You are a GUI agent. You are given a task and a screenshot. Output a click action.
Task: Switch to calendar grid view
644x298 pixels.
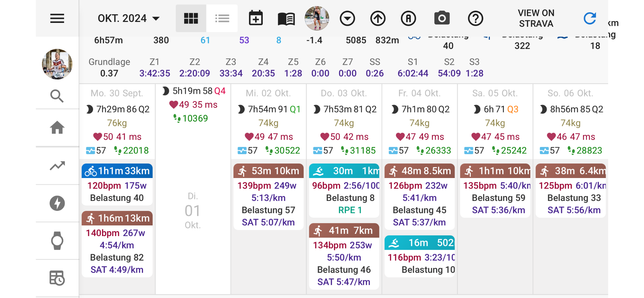coord(191,18)
